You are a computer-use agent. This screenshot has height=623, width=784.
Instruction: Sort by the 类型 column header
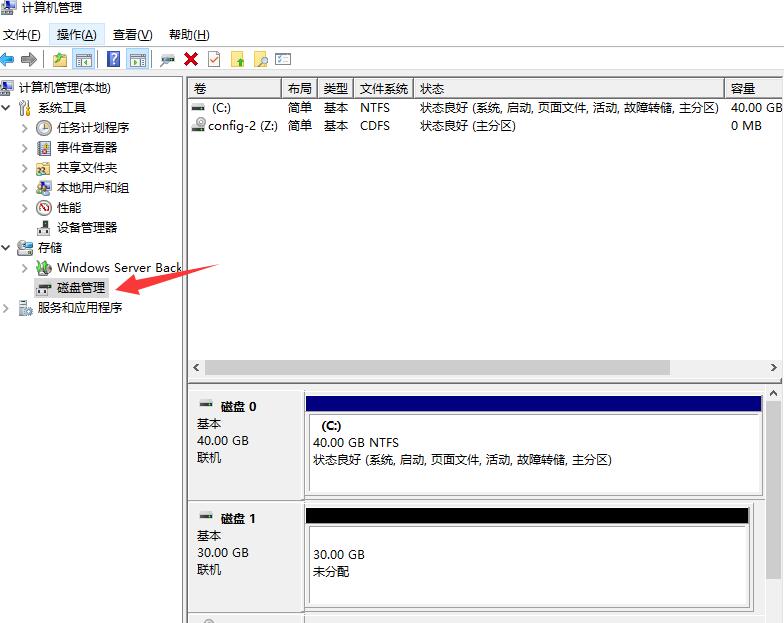[336, 89]
